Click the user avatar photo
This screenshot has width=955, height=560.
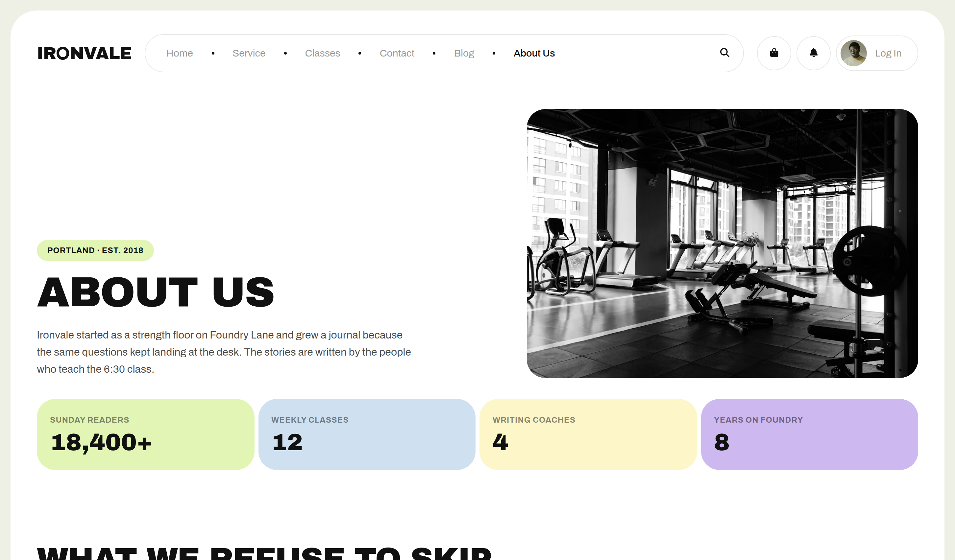(853, 53)
